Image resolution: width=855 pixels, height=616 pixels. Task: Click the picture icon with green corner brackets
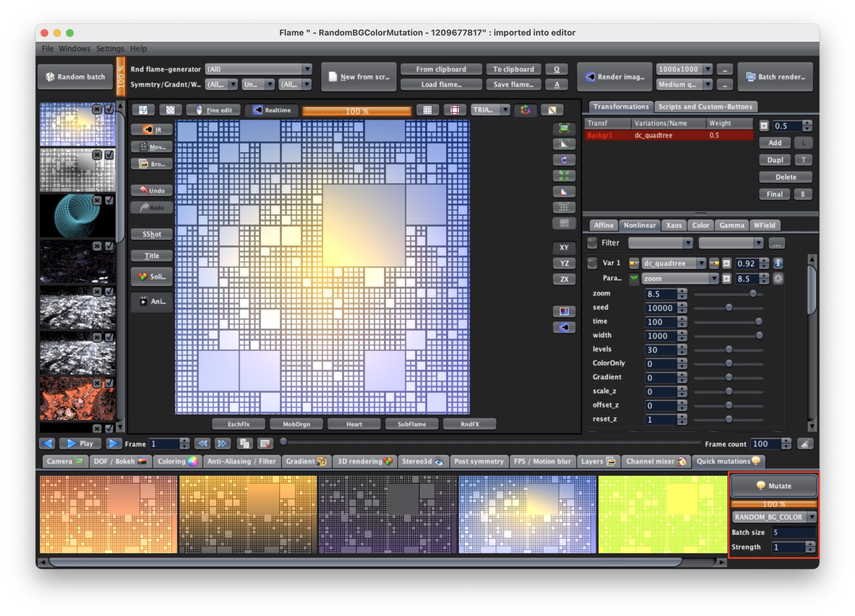[564, 128]
